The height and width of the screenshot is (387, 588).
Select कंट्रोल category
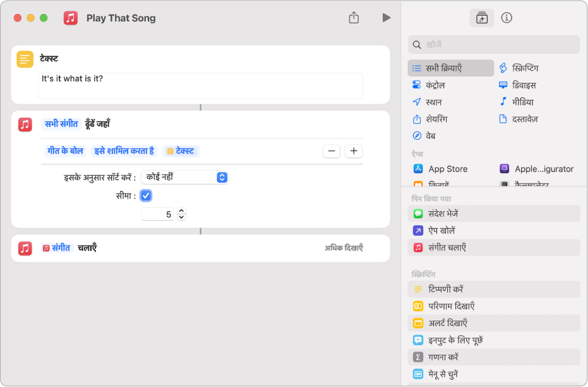[428, 85]
